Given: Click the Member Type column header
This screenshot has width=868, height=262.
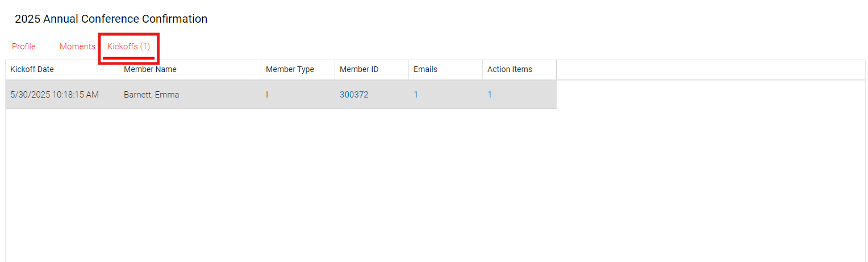Looking at the screenshot, I should pos(298,70).
